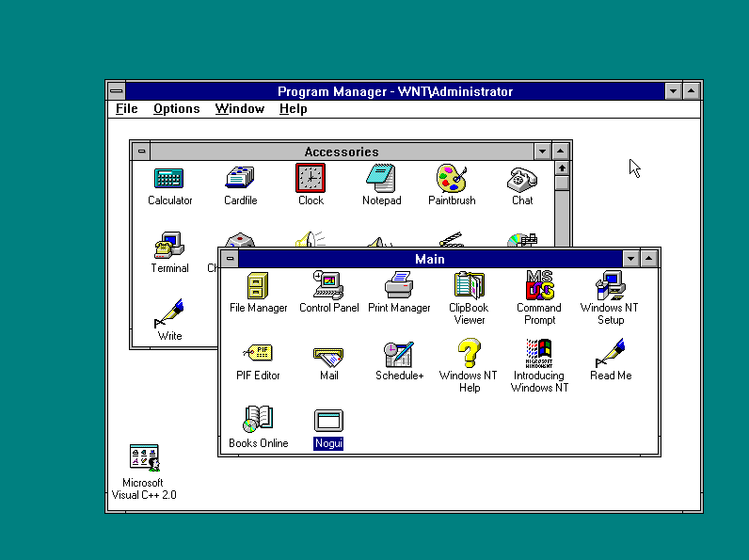This screenshot has height=560, width=749.
Task: Select the Paintbrush icon in Accessories
Action: [452, 178]
